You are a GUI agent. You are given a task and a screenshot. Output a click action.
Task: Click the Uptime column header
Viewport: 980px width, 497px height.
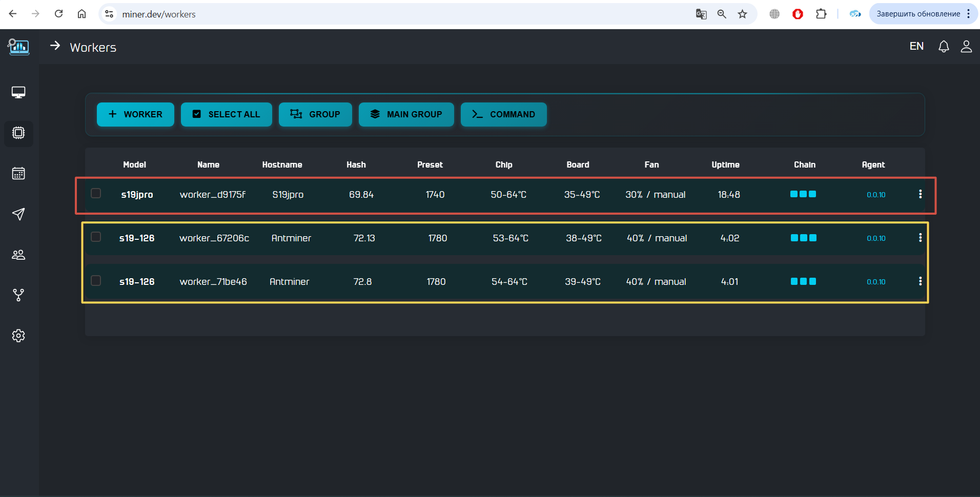[x=725, y=164]
